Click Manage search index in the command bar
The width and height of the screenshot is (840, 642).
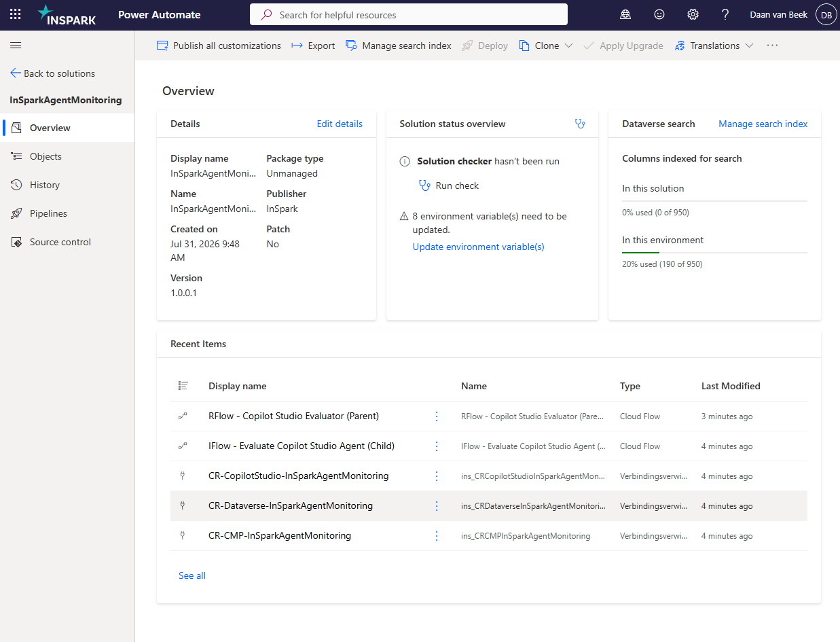[x=399, y=46]
